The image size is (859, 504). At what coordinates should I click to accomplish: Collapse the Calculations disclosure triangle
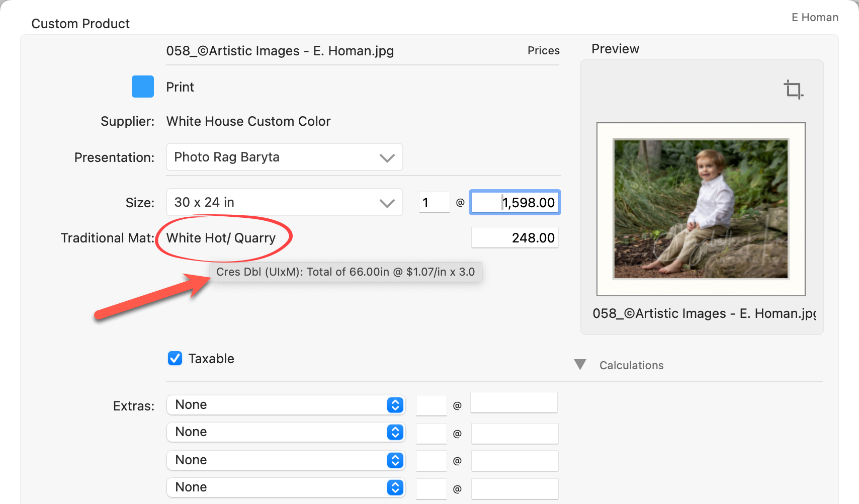[x=580, y=365]
